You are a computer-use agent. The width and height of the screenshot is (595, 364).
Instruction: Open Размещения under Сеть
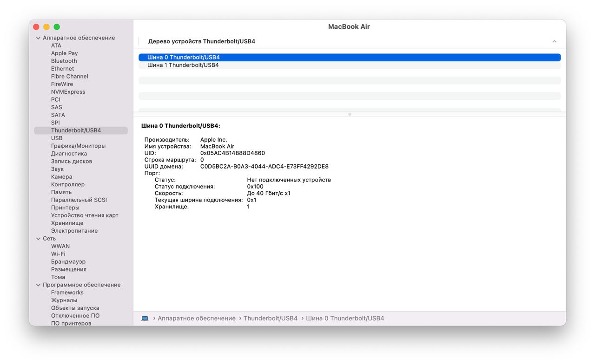tap(69, 269)
